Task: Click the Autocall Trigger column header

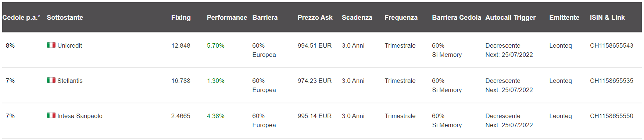Action: tap(511, 18)
